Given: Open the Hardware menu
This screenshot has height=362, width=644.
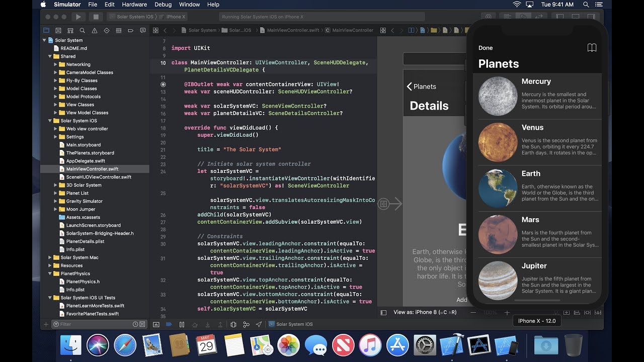Looking at the screenshot, I should (134, 5).
